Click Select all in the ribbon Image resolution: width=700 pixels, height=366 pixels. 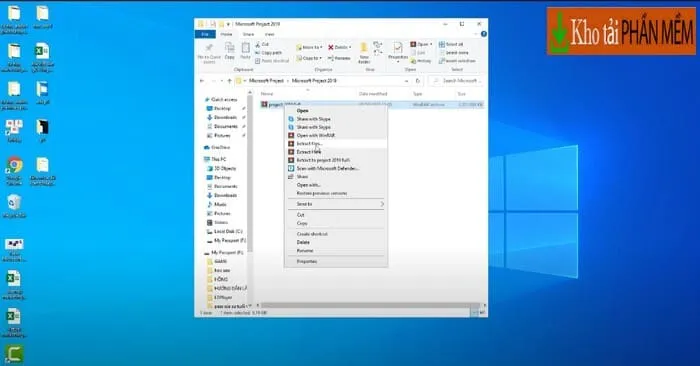(451, 45)
